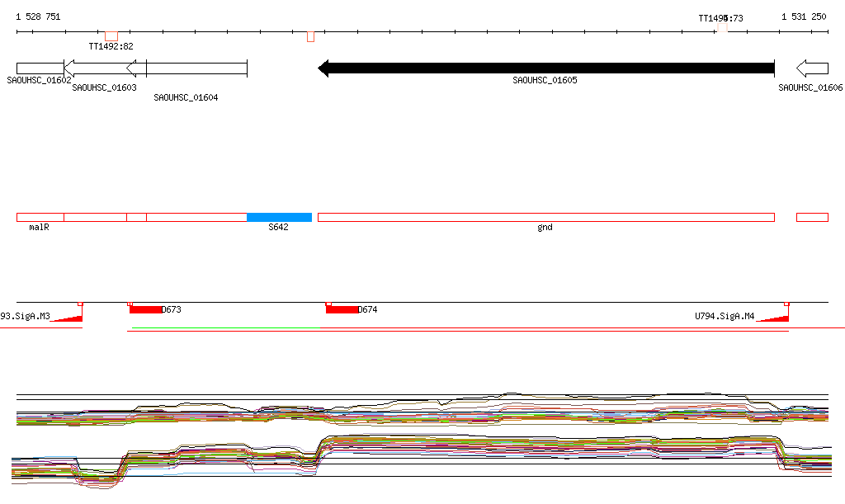This screenshot has width=845, height=504.
Task: Click the black SAOUHSC_01605 gene arrow
Action: click(x=545, y=68)
